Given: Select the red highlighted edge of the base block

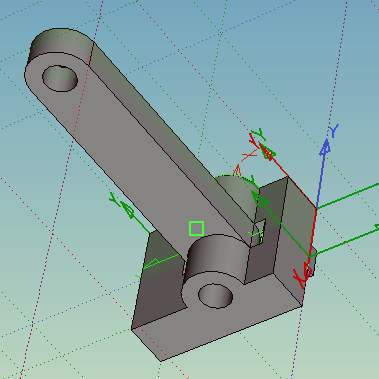Looking at the screenshot, I should [x=312, y=232].
